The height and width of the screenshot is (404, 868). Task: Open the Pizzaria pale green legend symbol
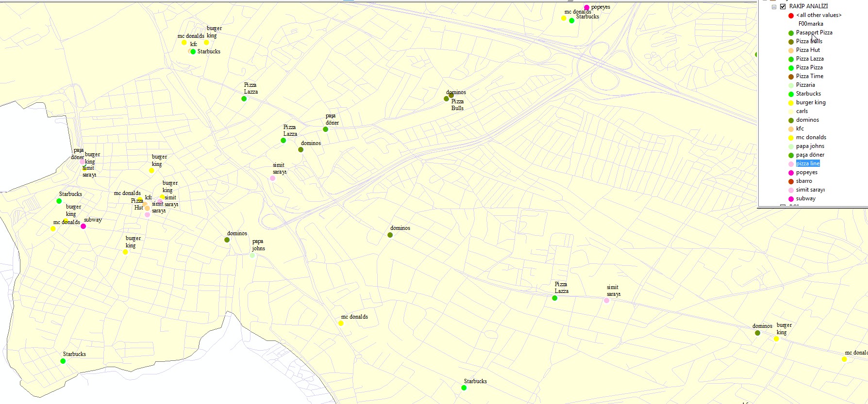click(x=791, y=85)
